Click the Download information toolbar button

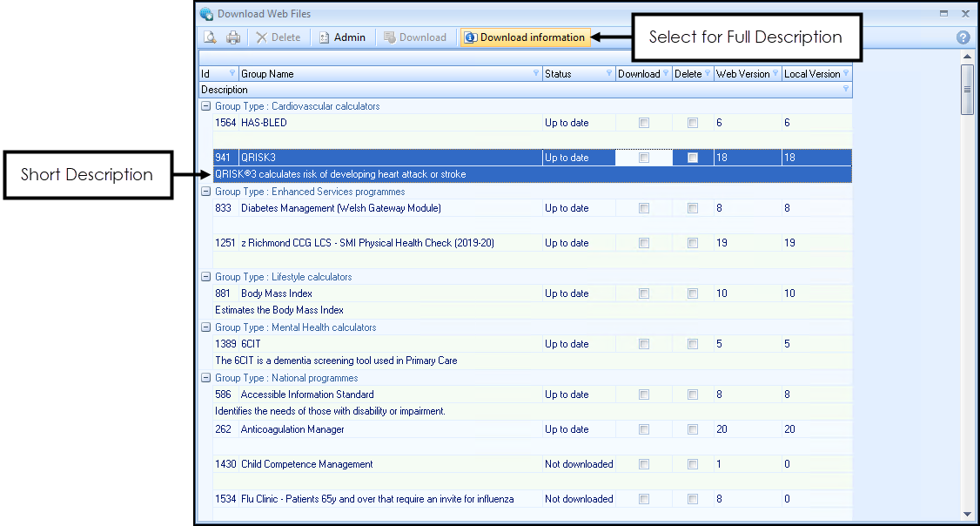pyautogui.click(x=525, y=37)
